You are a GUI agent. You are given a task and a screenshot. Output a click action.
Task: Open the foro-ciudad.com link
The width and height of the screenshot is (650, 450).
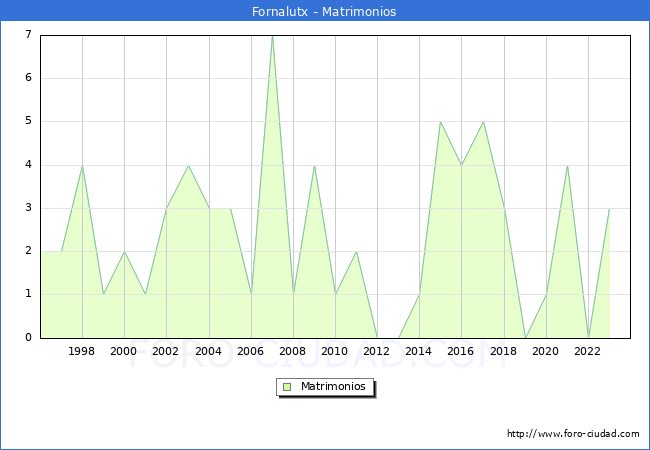tap(573, 434)
